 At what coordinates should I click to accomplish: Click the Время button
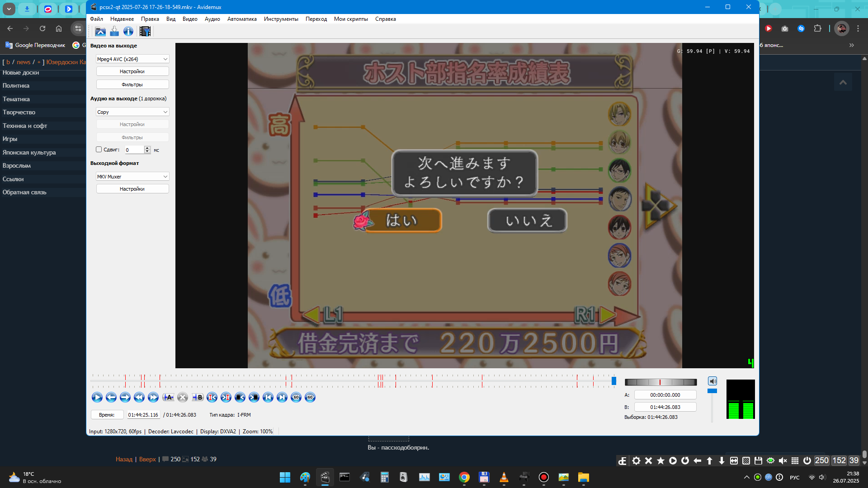[x=107, y=415]
